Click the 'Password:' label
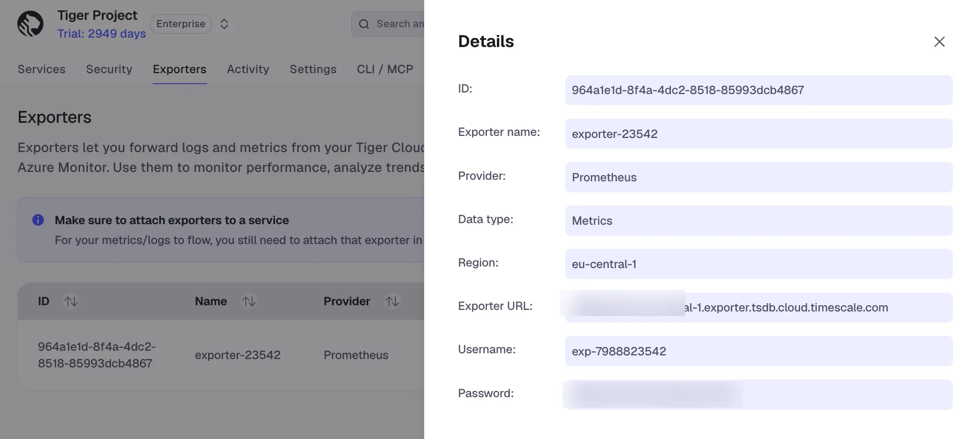 pyautogui.click(x=486, y=393)
